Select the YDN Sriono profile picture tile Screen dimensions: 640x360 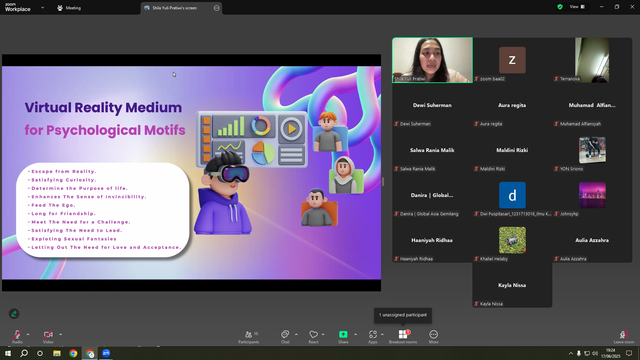pos(592,150)
